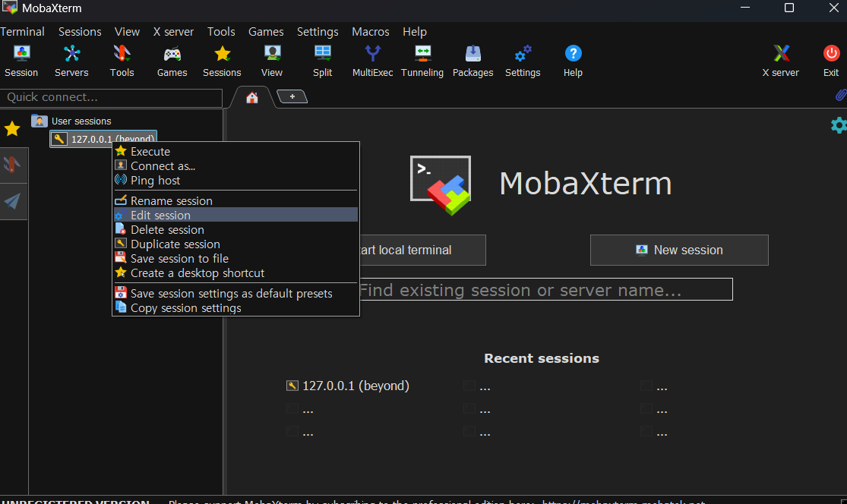Select the sidebar star Sessions tab
This screenshot has height=504, width=847.
pyautogui.click(x=12, y=129)
